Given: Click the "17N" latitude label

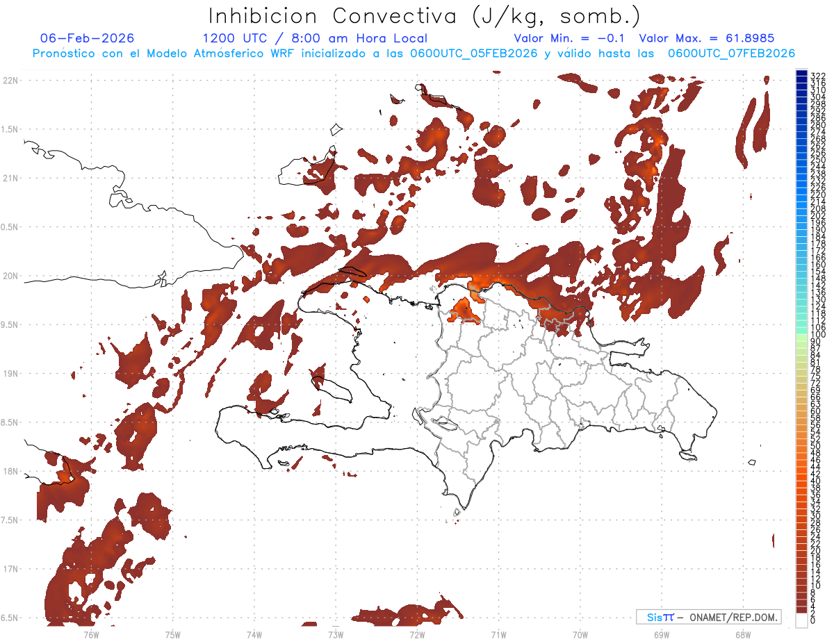Looking at the screenshot, I should coord(10,569).
